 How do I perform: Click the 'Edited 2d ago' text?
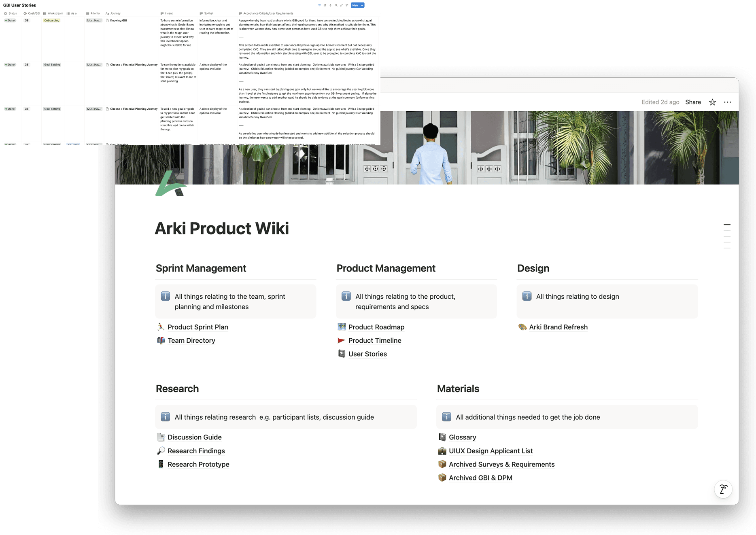coord(660,102)
